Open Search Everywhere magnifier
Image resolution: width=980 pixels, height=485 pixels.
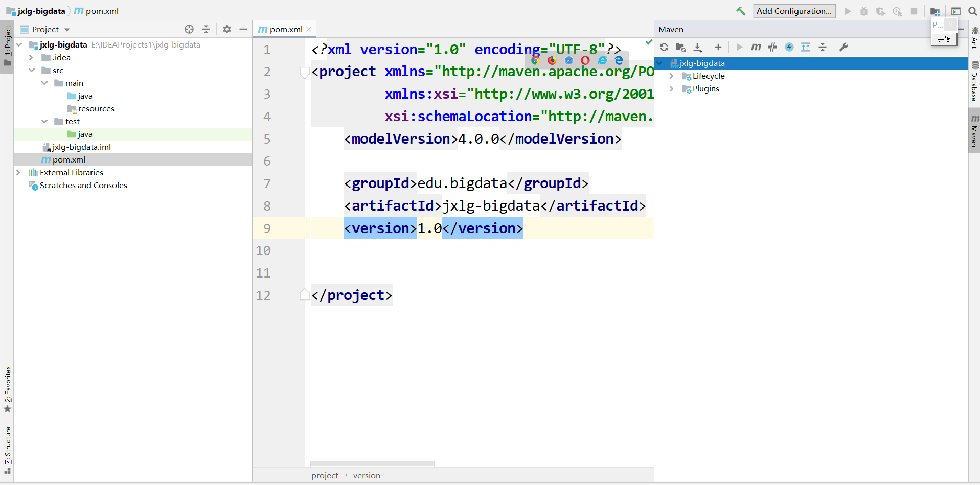click(x=973, y=11)
